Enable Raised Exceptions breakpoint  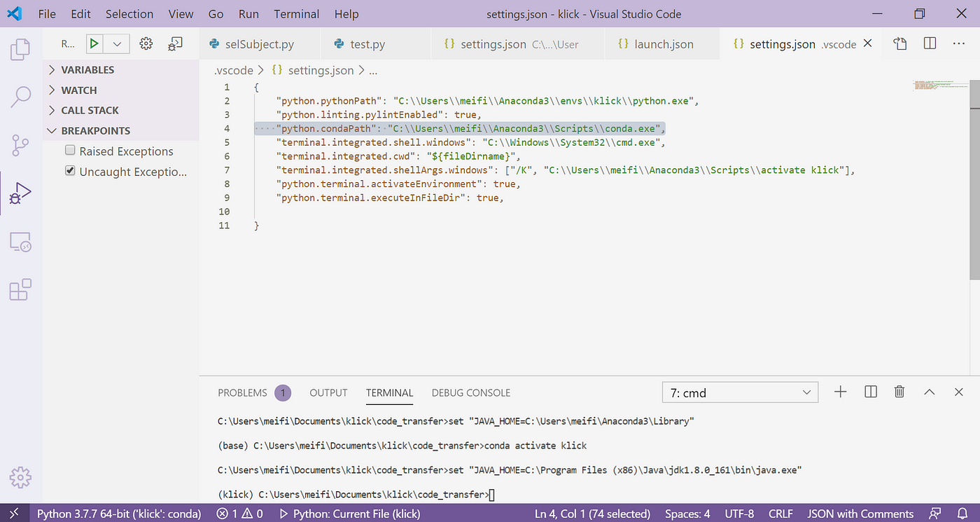[70, 150]
